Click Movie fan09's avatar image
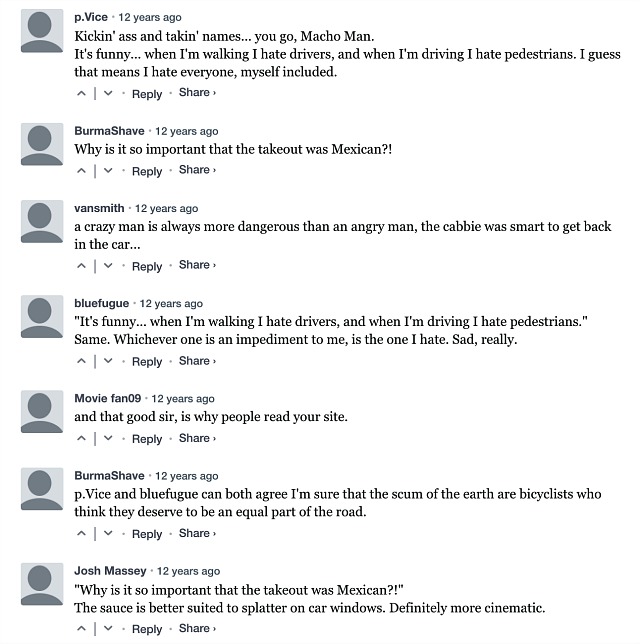The width and height of the screenshot is (640, 644). pyautogui.click(x=42, y=412)
